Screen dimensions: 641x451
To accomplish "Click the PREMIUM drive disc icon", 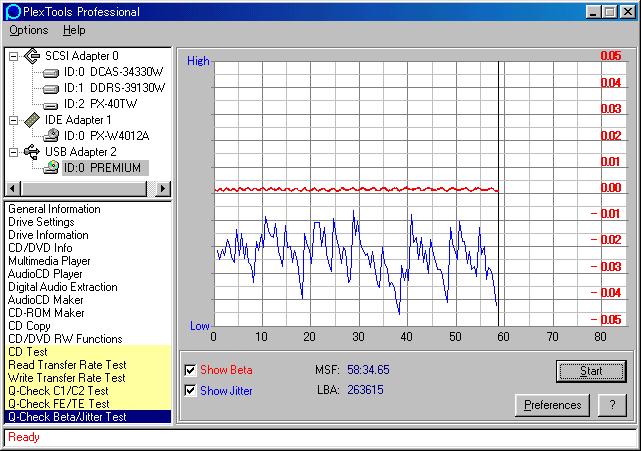I will tap(51, 167).
